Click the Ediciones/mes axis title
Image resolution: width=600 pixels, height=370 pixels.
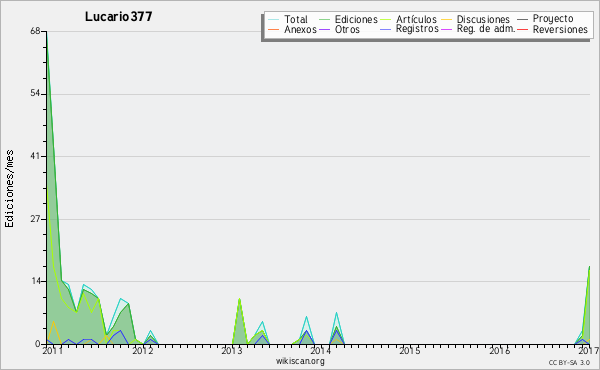[9, 188]
